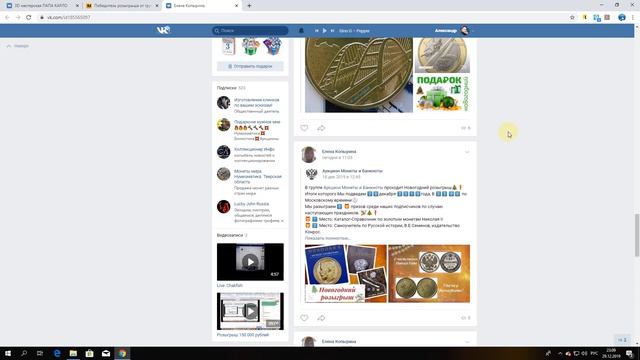Open the Видеозаписи section header
Screen dimensions: 640x360
(232, 235)
